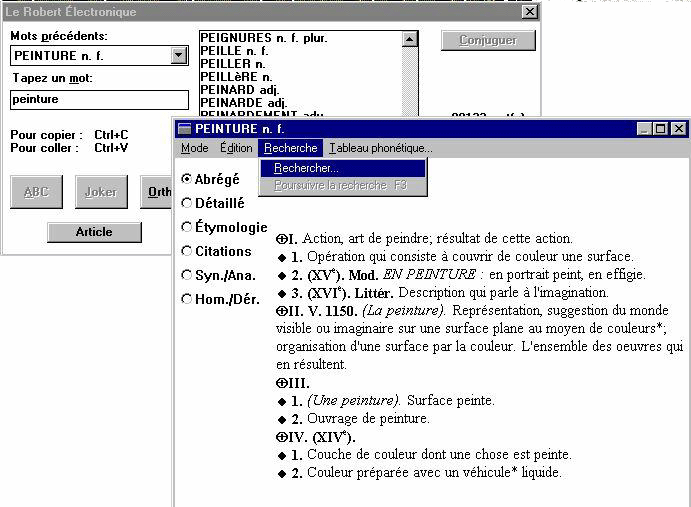Screen dimensions: 691x507
Task: Select the Abrégé display mode
Action: click(187, 179)
